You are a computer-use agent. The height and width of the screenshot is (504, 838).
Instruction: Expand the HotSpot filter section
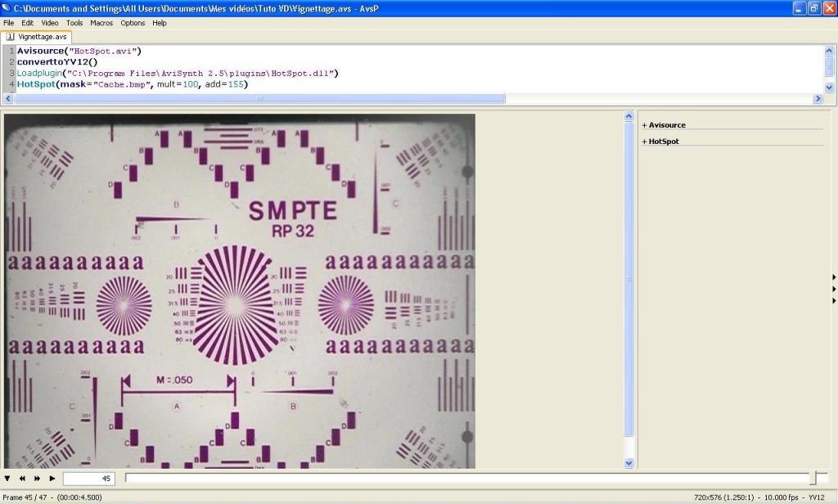pos(660,141)
